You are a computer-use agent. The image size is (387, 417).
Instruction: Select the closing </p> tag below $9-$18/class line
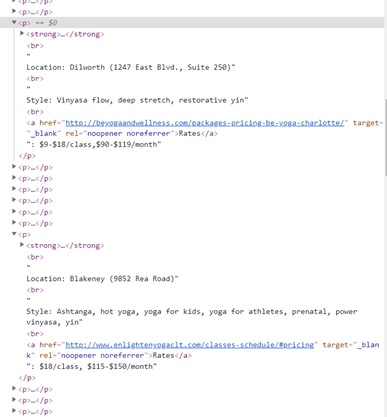(x=27, y=156)
